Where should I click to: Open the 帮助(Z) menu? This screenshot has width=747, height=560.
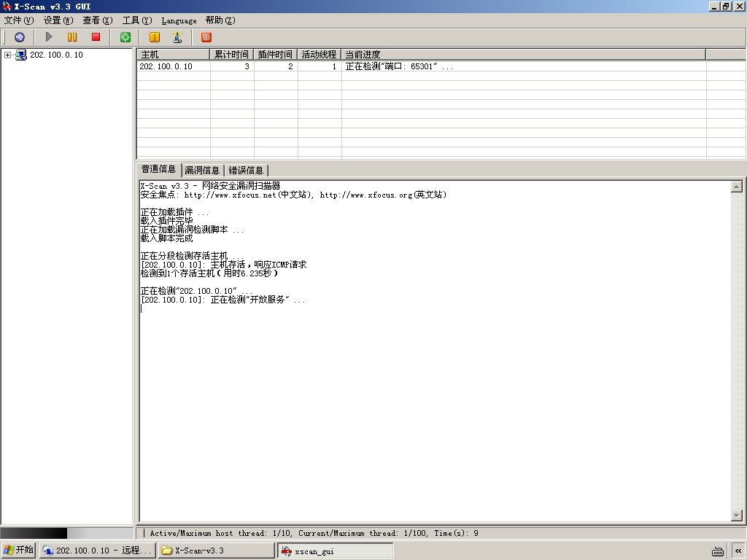click(x=220, y=20)
